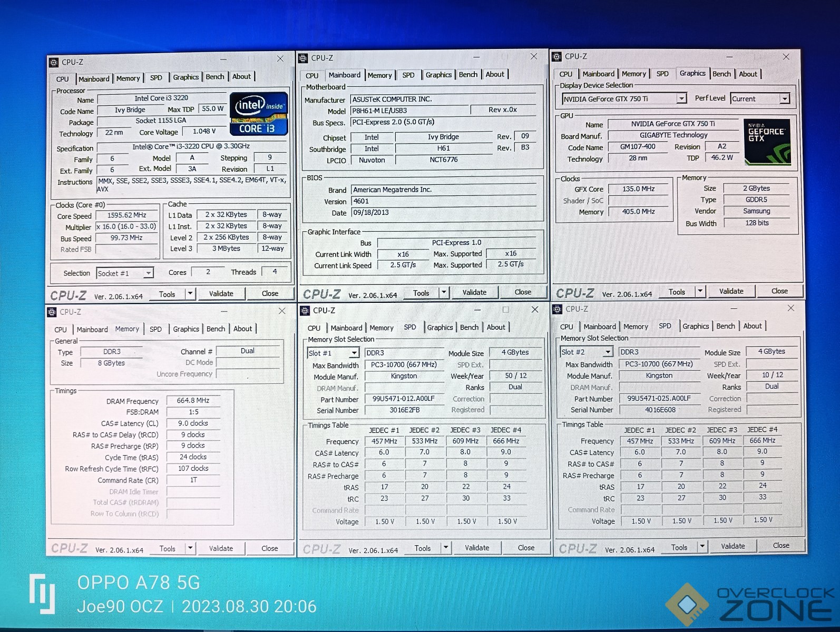Open SPD tab in the ASUSTeK mainboard window

tap(408, 75)
